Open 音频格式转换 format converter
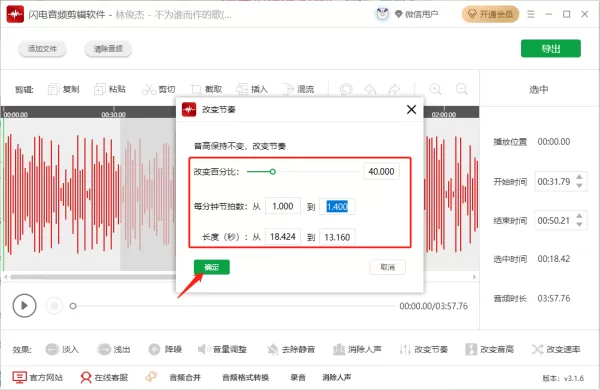Image resolution: width=600 pixels, height=390 pixels. 245,377
